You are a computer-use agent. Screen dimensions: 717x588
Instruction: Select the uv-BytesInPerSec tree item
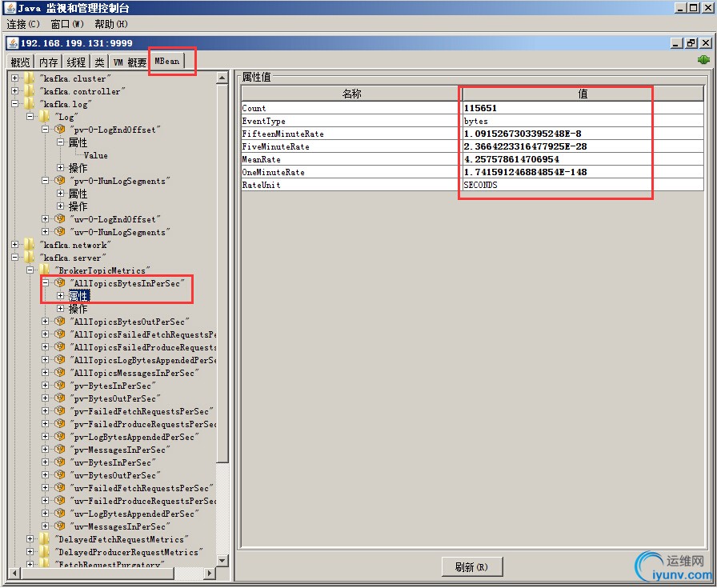click(x=113, y=462)
